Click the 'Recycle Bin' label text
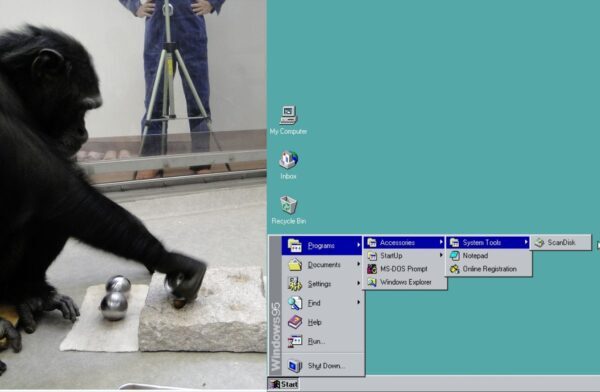The height and width of the screenshot is (392, 600). pyautogui.click(x=289, y=221)
